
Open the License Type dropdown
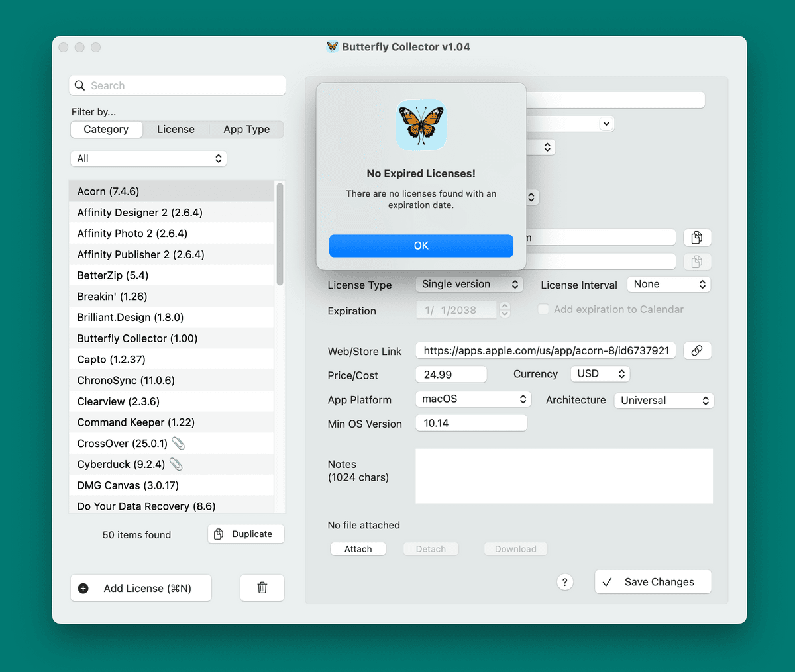point(469,284)
